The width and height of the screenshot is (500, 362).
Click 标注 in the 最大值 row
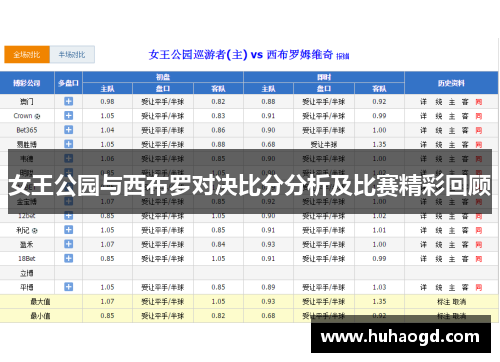click(x=444, y=302)
